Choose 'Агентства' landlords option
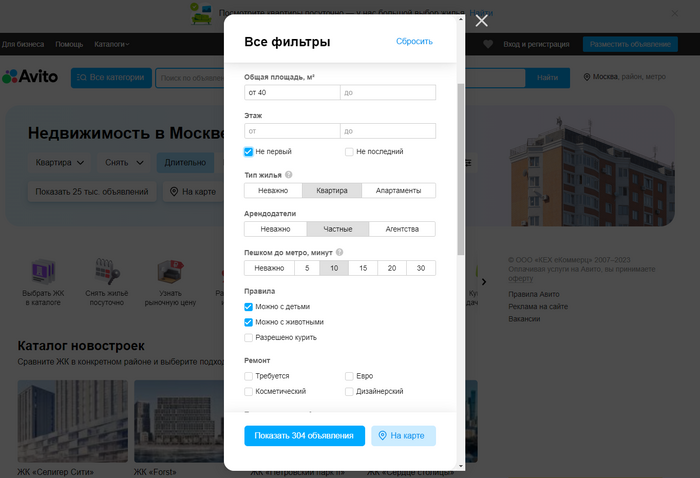 coord(402,229)
